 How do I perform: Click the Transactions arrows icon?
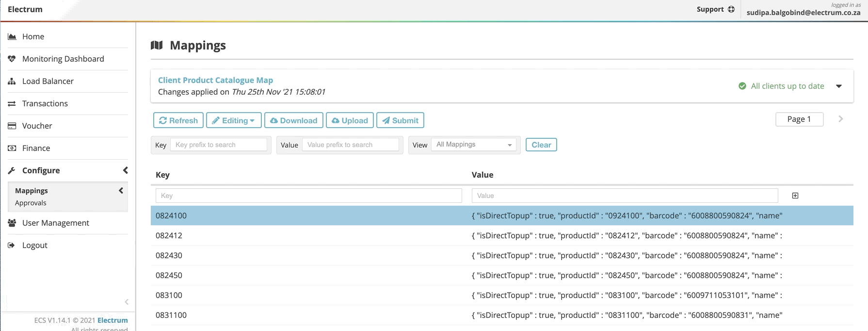pyautogui.click(x=12, y=103)
